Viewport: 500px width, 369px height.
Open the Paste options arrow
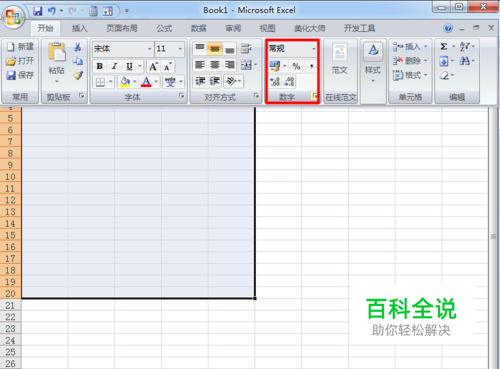[x=57, y=81]
